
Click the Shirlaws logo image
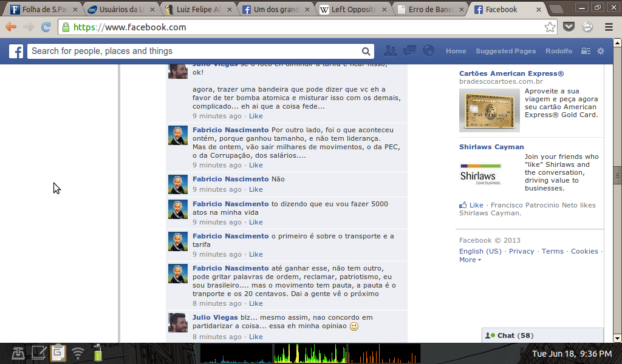[x=481, y=174]
